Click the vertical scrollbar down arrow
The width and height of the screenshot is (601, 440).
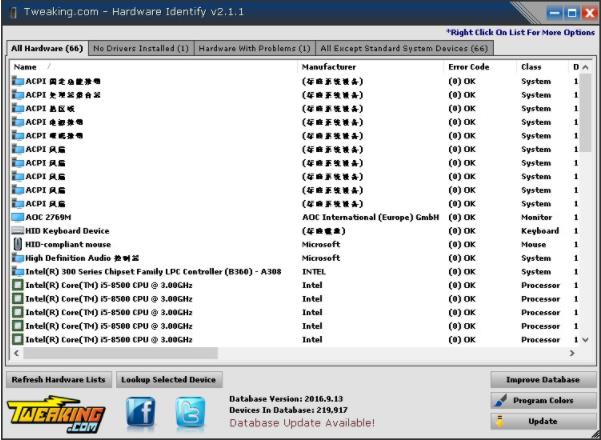586,339
